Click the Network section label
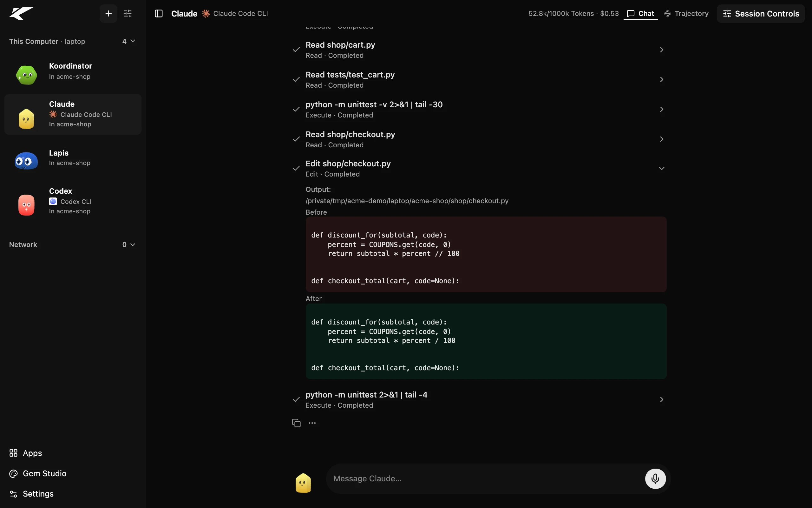The width and height of the screenshot is (812, 508). [x=23, y=244]
